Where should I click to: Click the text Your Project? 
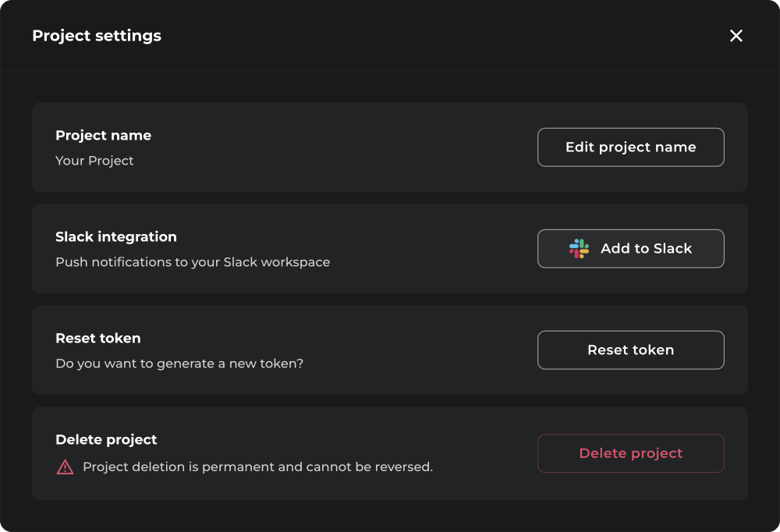[x=94, y=160]
